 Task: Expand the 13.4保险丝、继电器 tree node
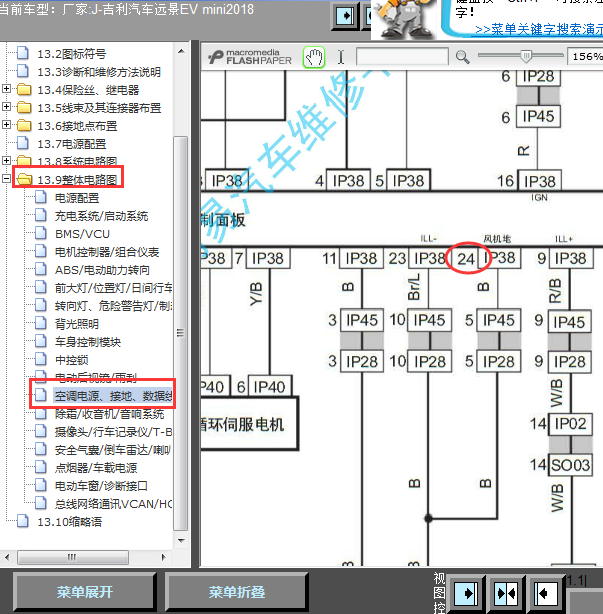coord(6,88)
